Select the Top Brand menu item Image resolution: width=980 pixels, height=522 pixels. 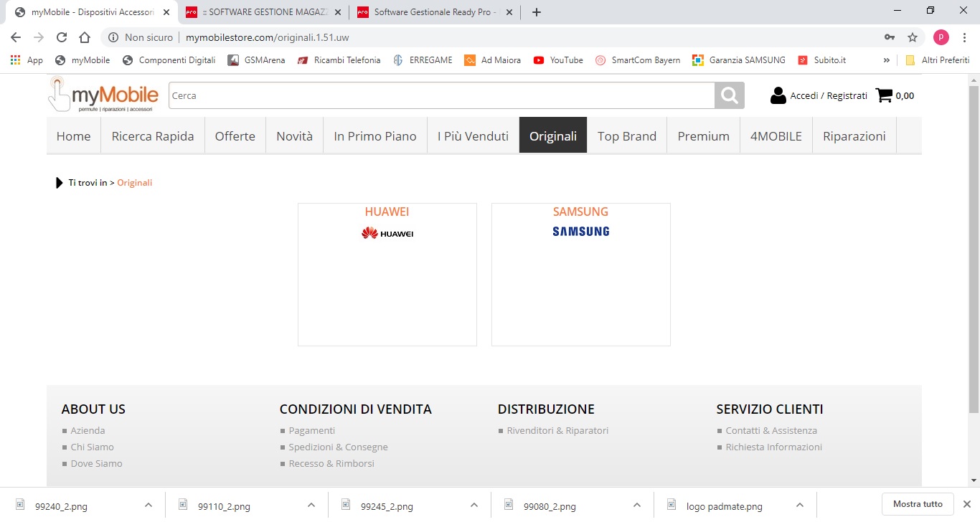tap(627, 136)
